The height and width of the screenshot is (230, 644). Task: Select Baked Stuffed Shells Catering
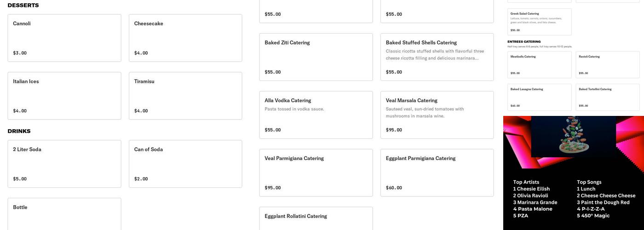click(437, 57)
